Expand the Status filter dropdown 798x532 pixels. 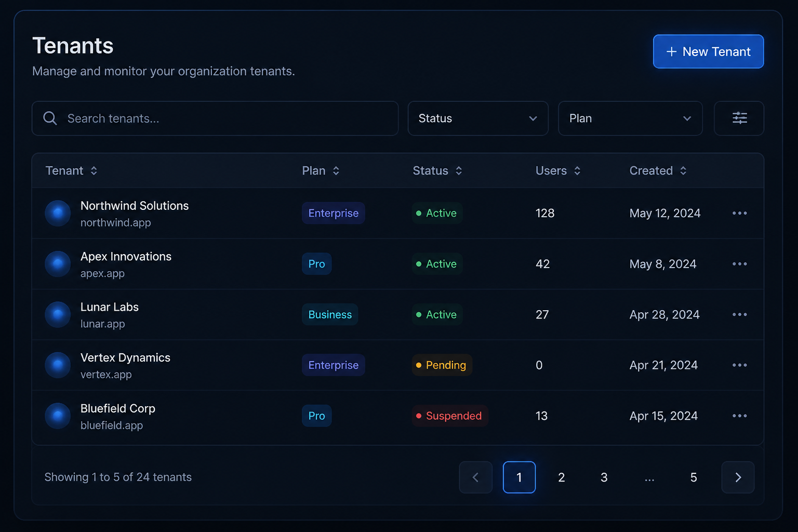478,118
